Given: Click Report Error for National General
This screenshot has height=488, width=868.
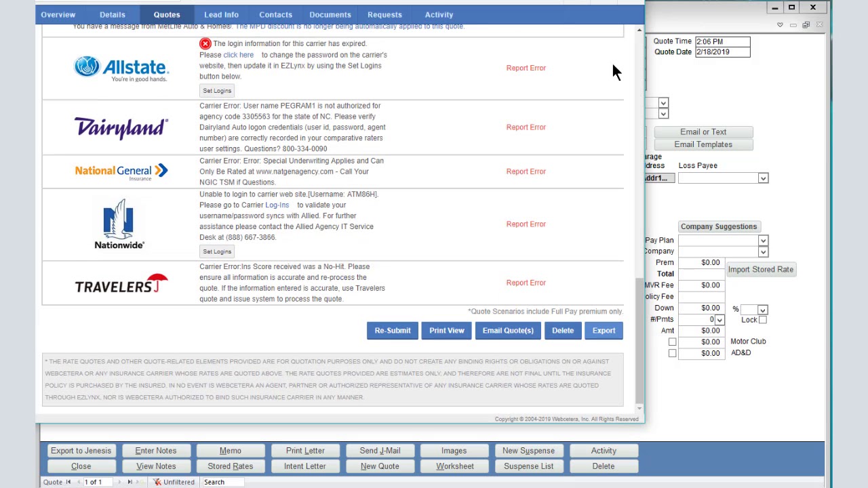Looking at the screenshot, I should coord(526,171).
